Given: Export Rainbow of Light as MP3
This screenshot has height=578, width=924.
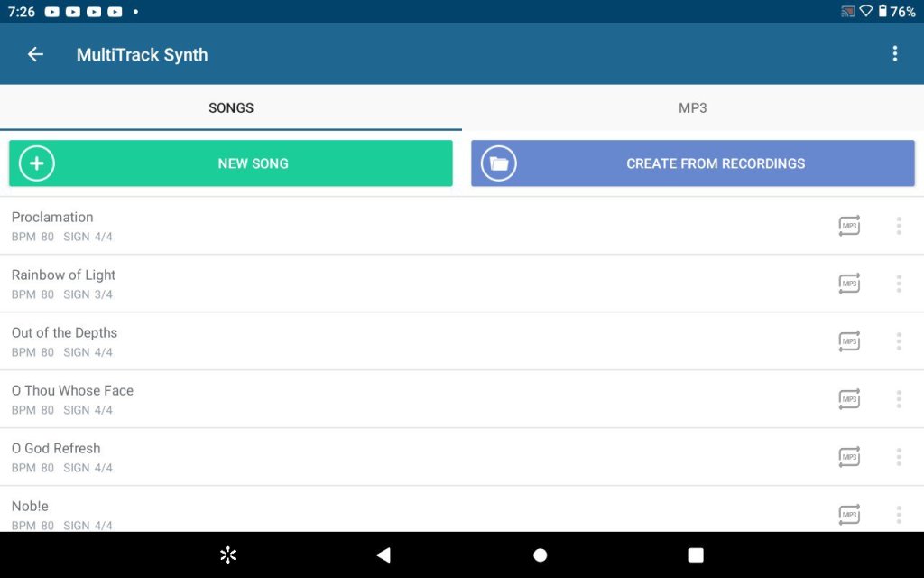Looking at the screenshot, I should tap(849, 284).
